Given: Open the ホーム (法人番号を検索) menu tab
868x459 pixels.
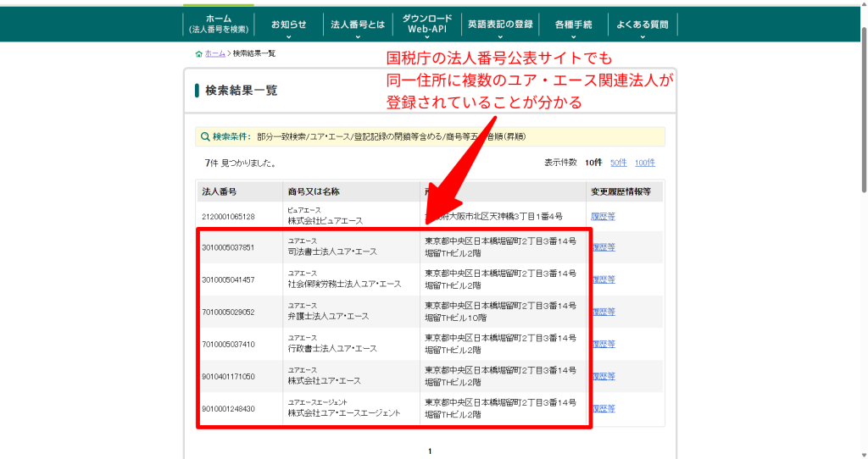Looking at the screenshot, I should tap(219, 24).
